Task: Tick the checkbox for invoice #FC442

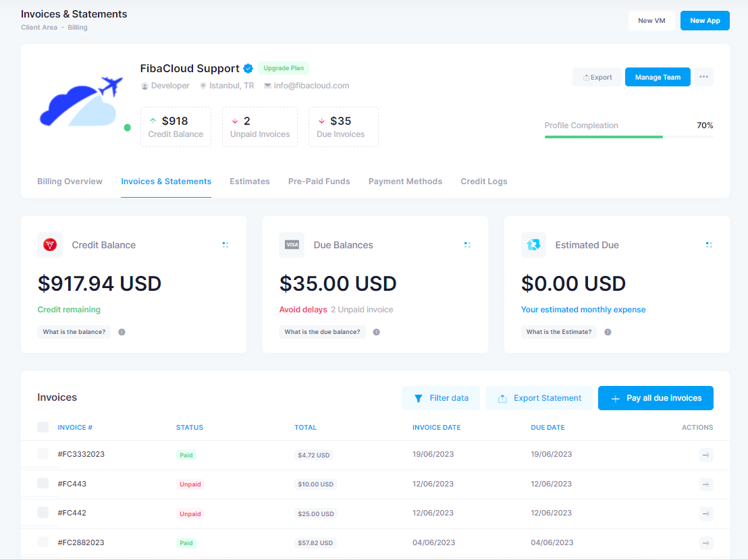Action: click(43, 512)
